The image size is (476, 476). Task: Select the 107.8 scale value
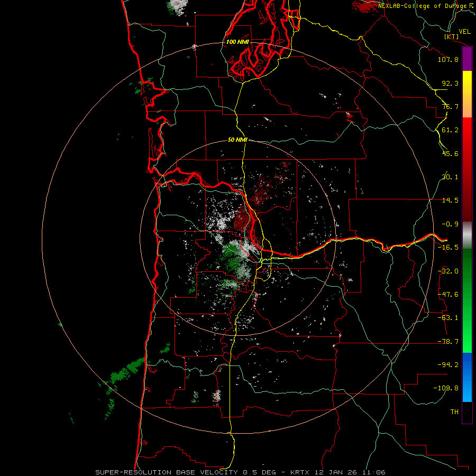coord(448,59)
